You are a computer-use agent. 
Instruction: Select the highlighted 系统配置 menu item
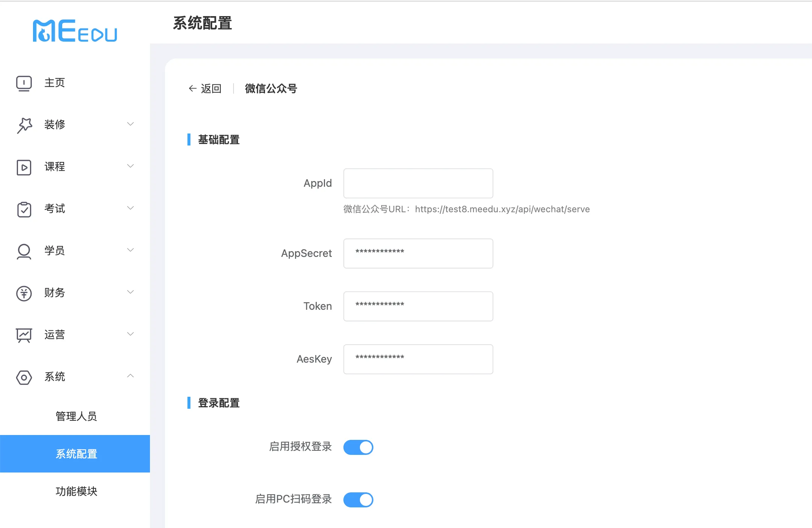(75, 454)
